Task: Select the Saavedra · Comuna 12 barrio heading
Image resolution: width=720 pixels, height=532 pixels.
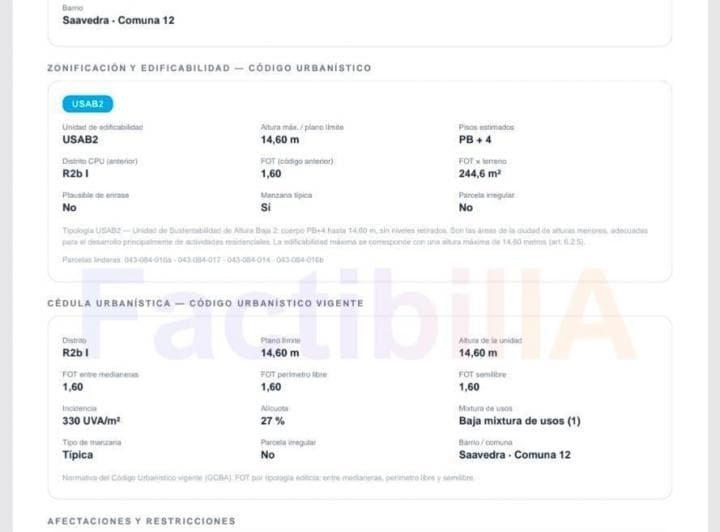Action: tap(118, 20)
